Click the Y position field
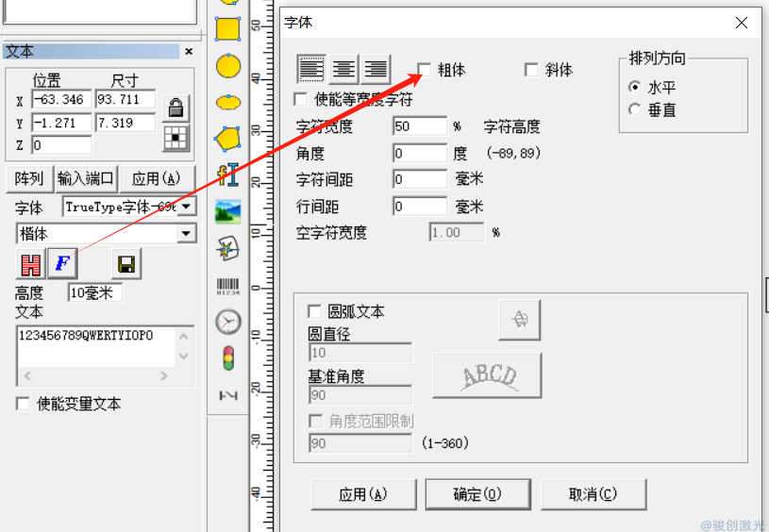 [x=61, y=123]
